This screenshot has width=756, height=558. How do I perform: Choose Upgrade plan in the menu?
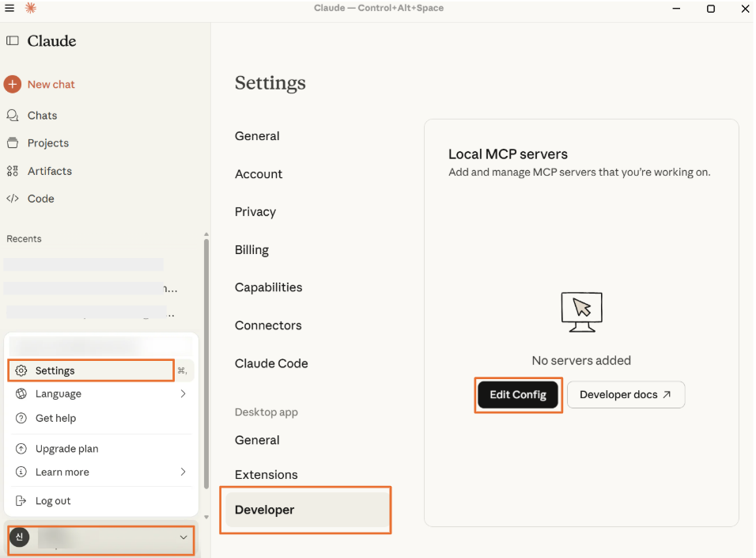[x=66, y=449]
